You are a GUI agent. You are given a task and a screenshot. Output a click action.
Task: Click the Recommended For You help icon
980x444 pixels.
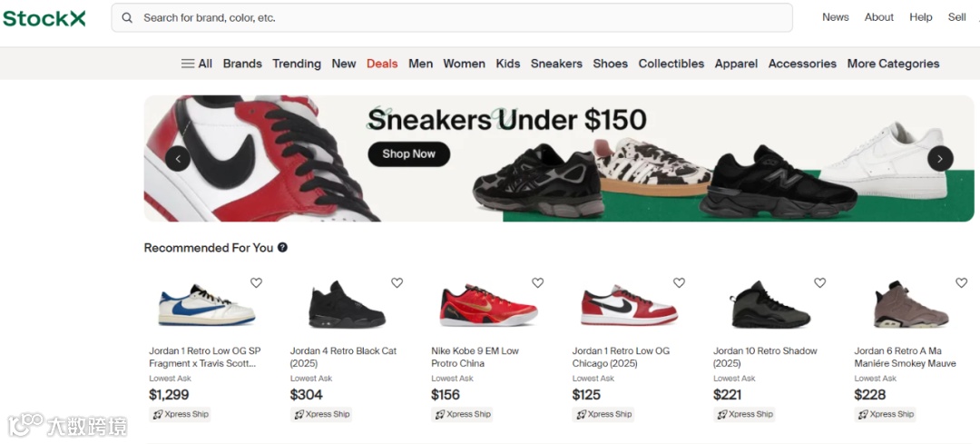282,248
